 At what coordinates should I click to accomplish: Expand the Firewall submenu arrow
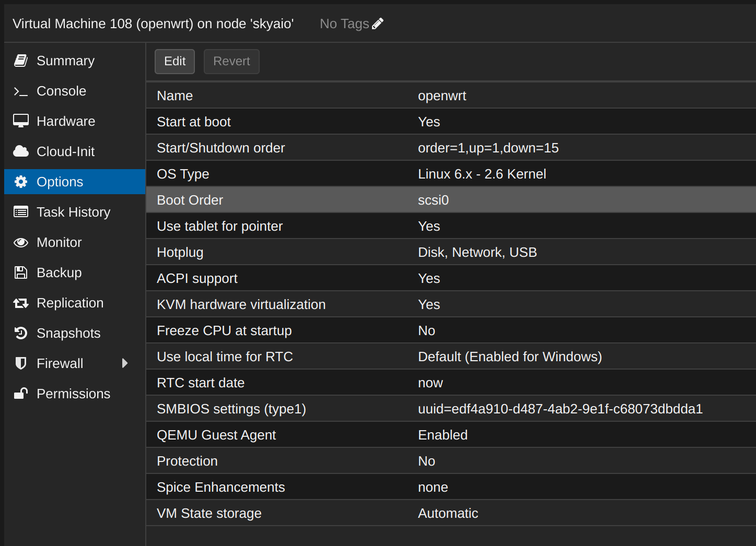point(125,363)
